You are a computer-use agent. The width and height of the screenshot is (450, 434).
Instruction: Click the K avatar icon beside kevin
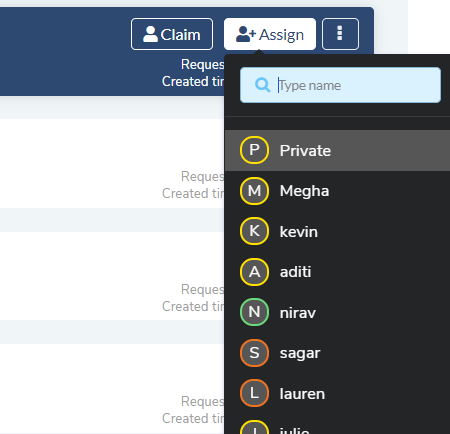254,231
